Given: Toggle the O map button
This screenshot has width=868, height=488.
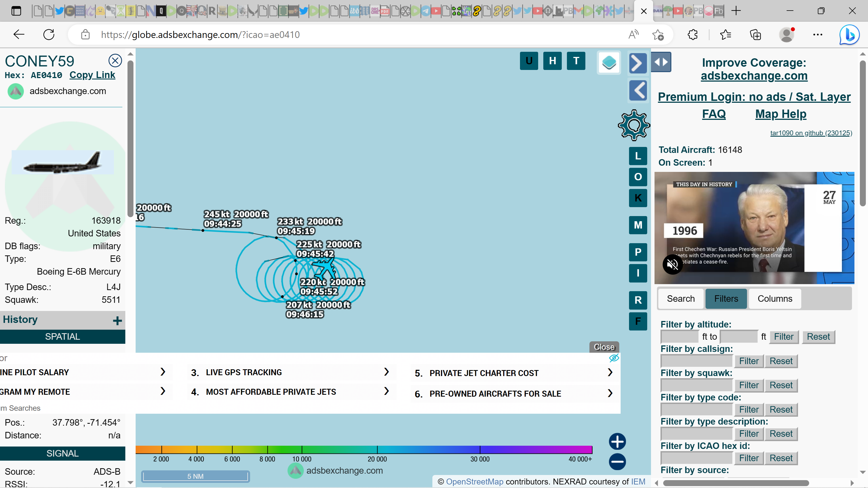Looking at the screenshot, I should (x=638, y=177).
